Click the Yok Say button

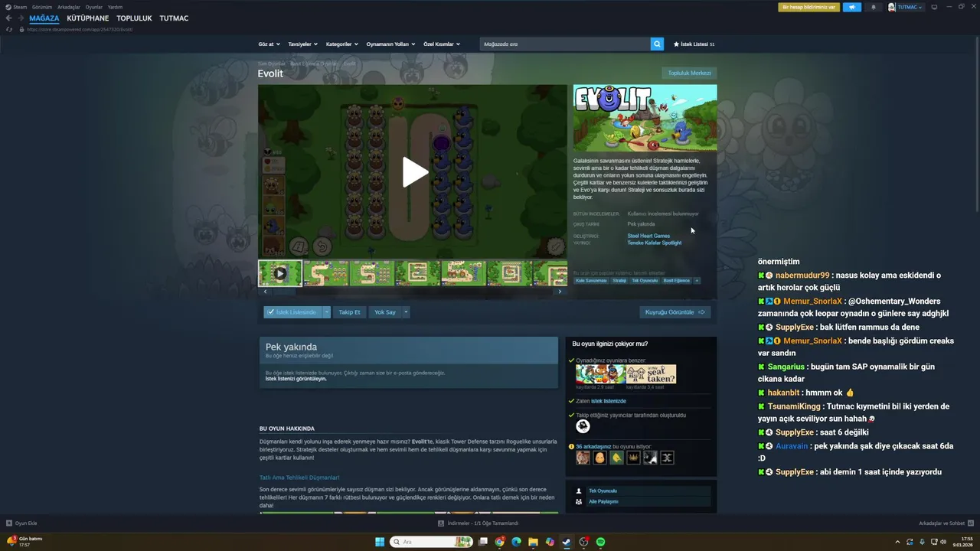(x=385, y=312)
